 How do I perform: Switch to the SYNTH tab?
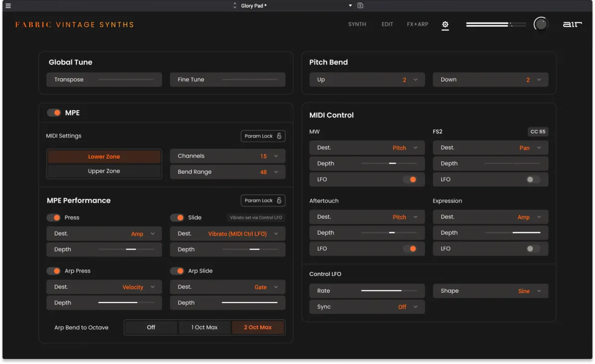point(357,24)
